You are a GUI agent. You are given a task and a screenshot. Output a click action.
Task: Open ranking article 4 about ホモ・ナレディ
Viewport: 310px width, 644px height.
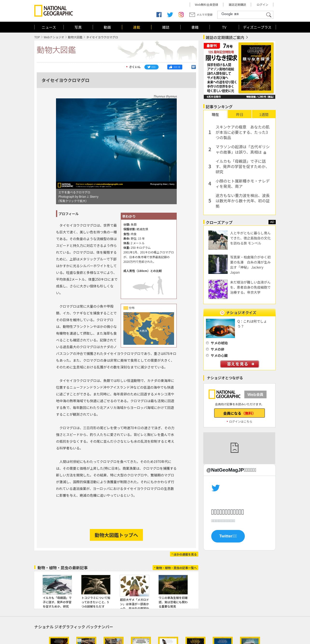point(243,183)
